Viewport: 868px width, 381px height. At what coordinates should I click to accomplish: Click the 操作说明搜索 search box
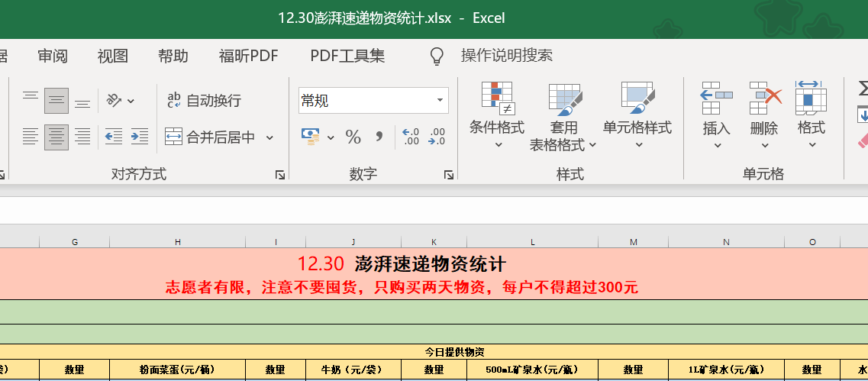(506, 56)
